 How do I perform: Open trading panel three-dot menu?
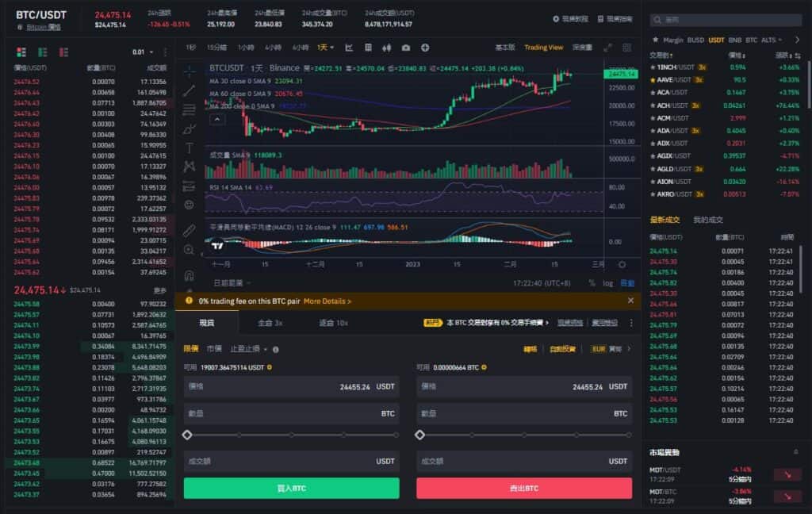pos(631,323)
